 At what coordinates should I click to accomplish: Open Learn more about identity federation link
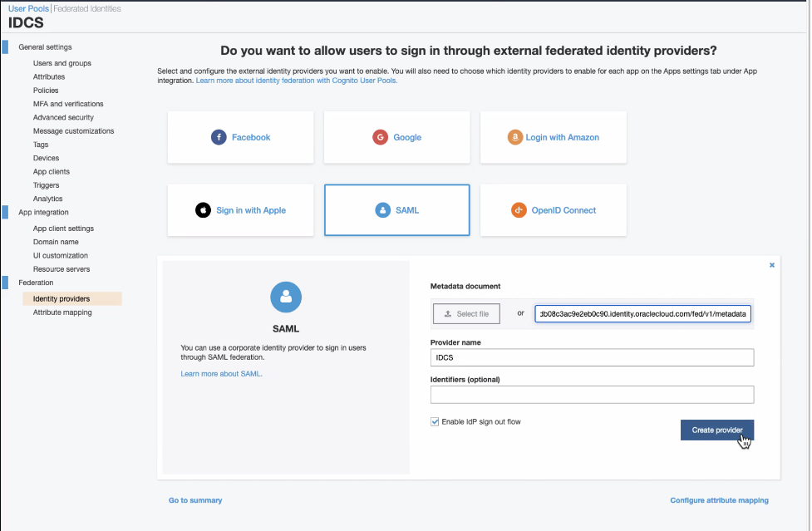tap(296, 81)
